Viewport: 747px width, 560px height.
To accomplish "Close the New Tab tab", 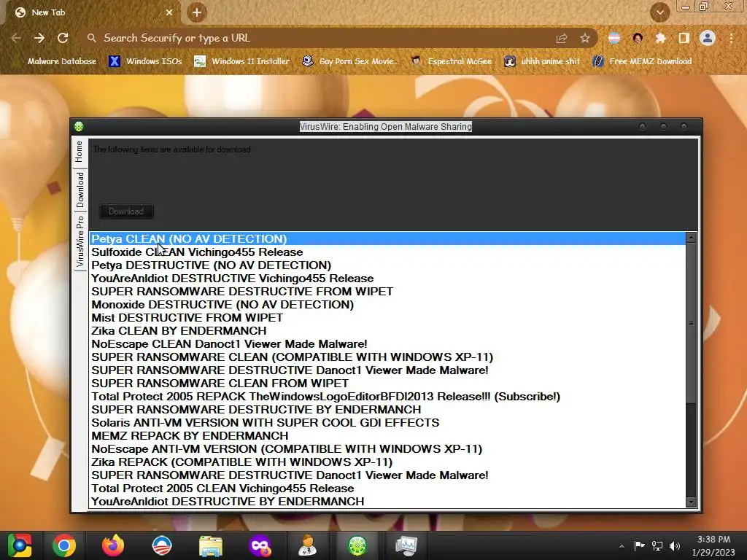I will pos(169,13).
